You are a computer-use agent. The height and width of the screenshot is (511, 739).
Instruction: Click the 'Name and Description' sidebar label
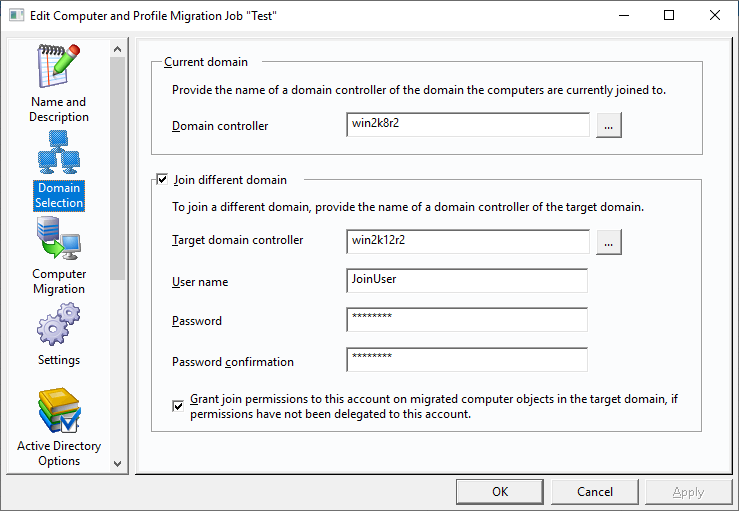tap(59, 109)
